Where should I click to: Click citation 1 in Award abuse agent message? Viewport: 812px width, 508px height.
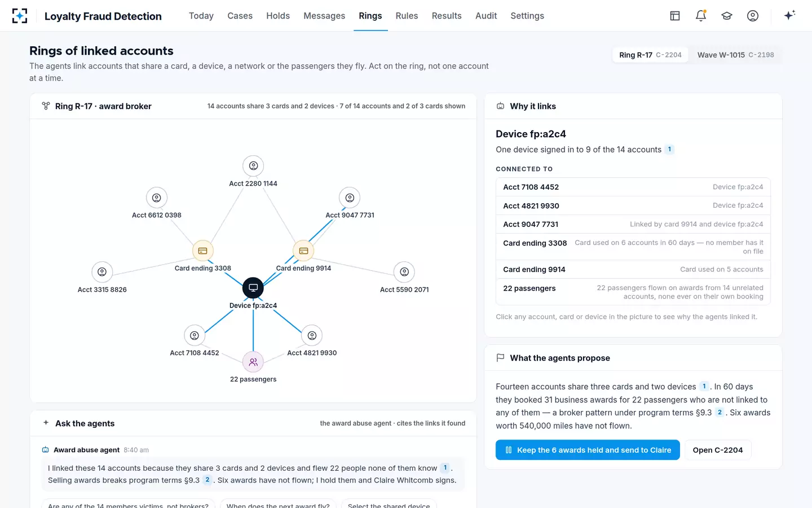coord(445,468)
